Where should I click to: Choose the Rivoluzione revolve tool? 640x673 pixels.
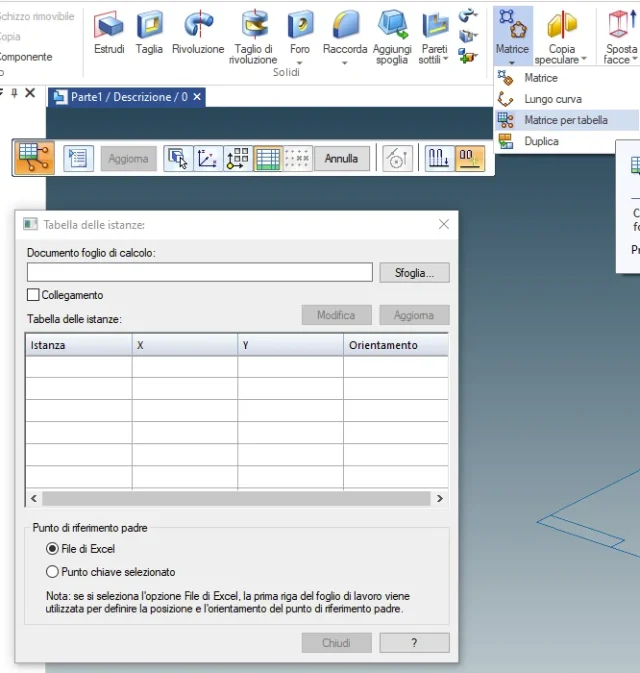198,24
